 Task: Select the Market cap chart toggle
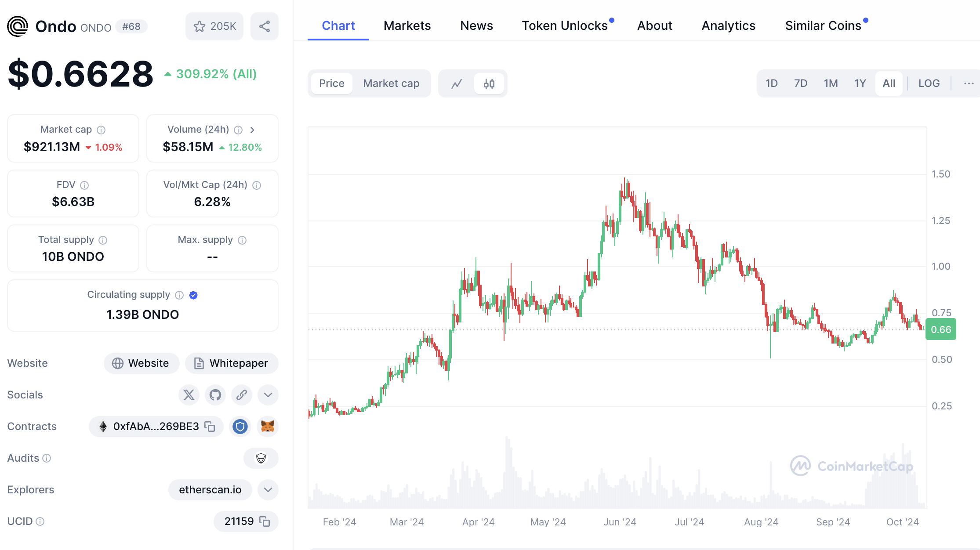[x=391, y=83]
